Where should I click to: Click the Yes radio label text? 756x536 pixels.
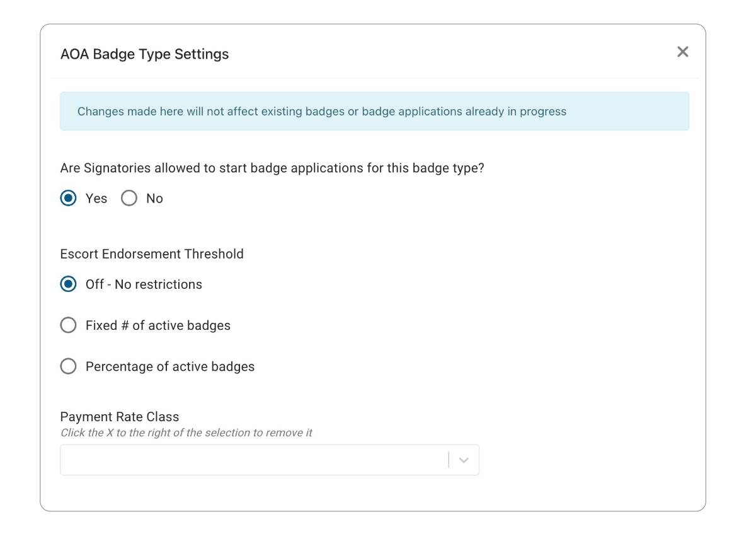point(96,198)
